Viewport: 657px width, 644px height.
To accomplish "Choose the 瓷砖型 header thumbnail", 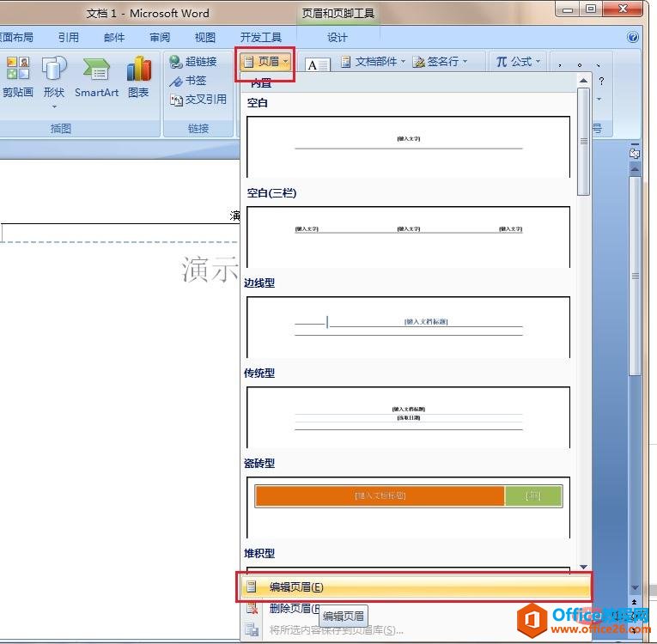I will 409,507.
